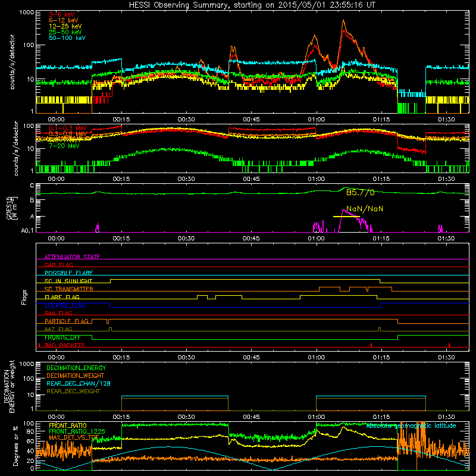476x476 pixels.
Task: Click the Absolute geomagnetic latitude label
Action: (x=411, y=426)
